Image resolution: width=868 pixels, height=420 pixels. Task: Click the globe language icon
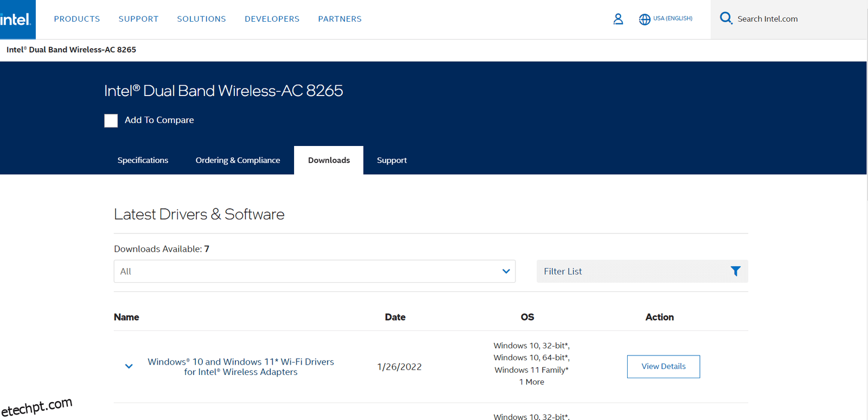coord(644,19)
